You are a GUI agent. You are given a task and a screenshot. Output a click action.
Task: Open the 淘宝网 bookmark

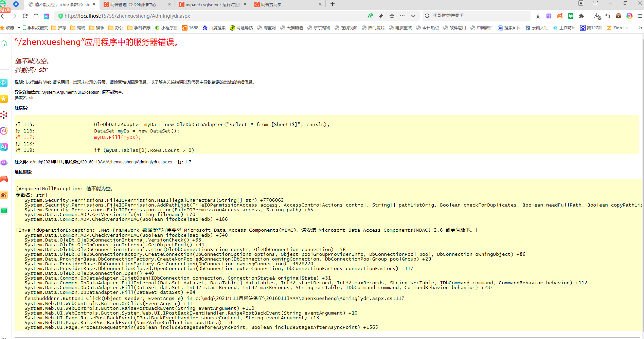pos(266,28)
